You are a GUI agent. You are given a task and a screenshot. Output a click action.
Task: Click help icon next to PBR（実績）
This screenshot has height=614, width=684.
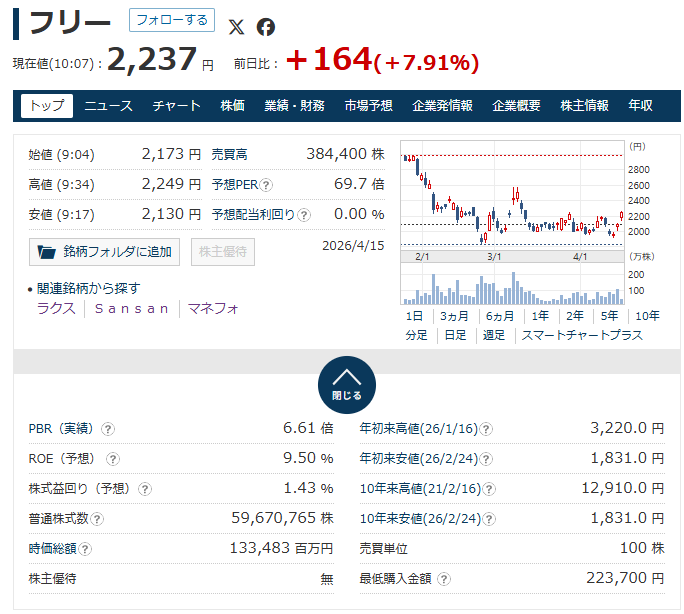coord(108,429)
